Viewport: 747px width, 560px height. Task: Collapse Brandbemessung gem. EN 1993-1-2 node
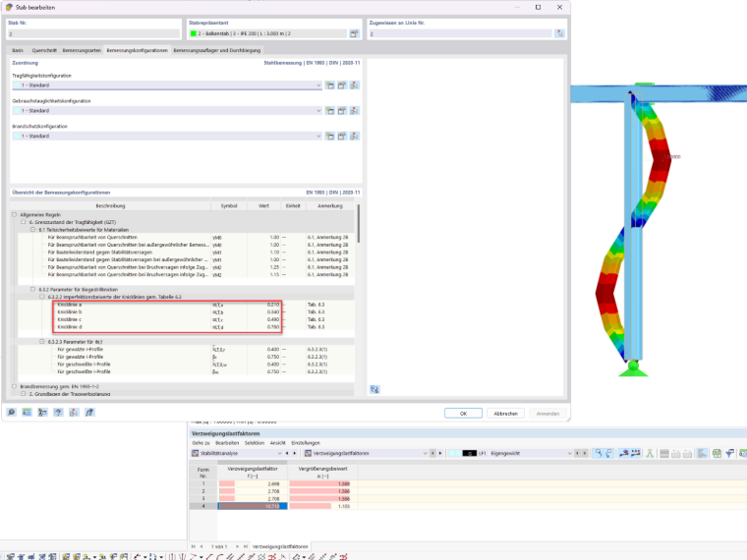click(14, 386)
